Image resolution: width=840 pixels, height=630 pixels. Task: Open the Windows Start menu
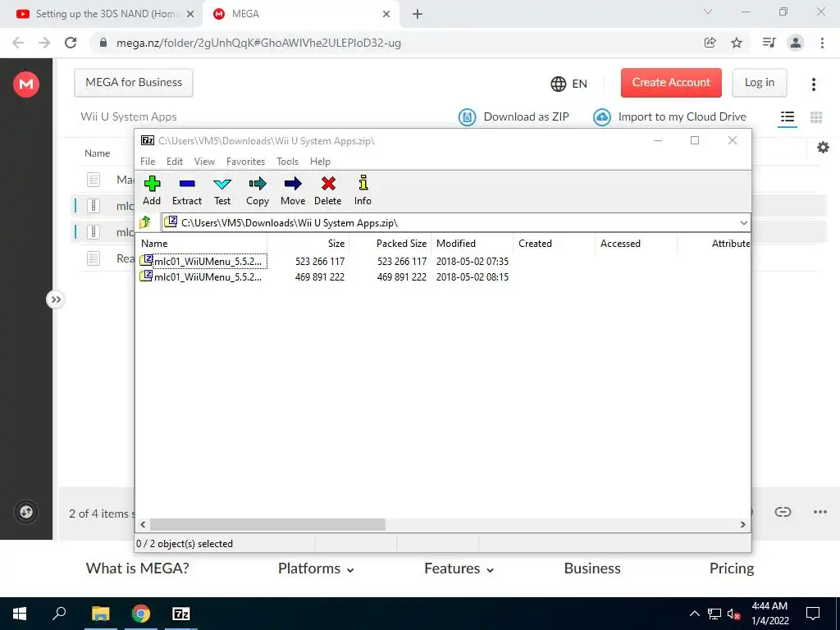tap(20, 614)
